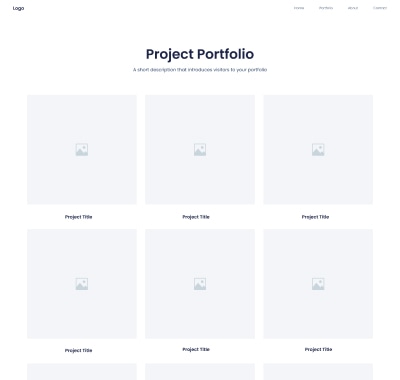Image resolution: width=400 pixels, height=380 pixels.
Task: Click the image icon in the second-row right card
Action: point(318,284)
